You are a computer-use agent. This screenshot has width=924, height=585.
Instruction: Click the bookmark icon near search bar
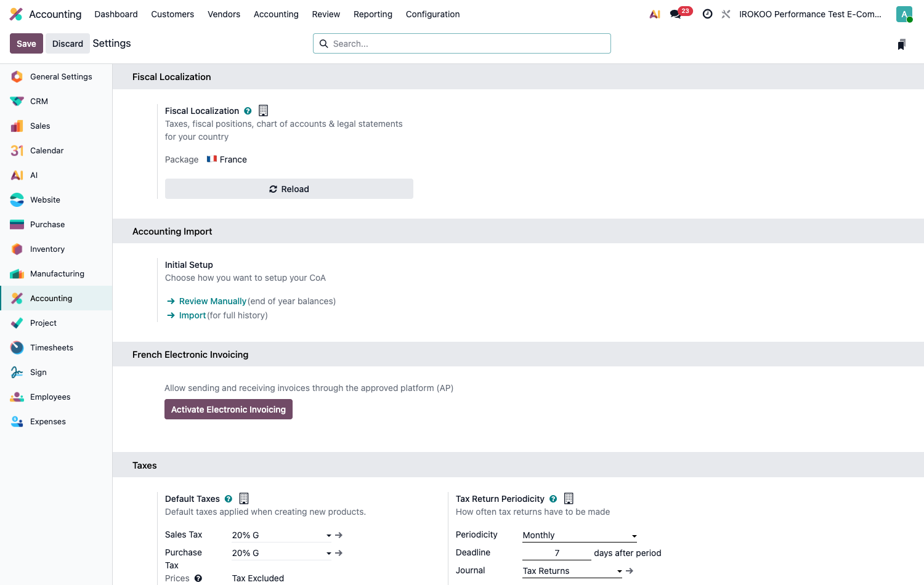coord(902,44)
